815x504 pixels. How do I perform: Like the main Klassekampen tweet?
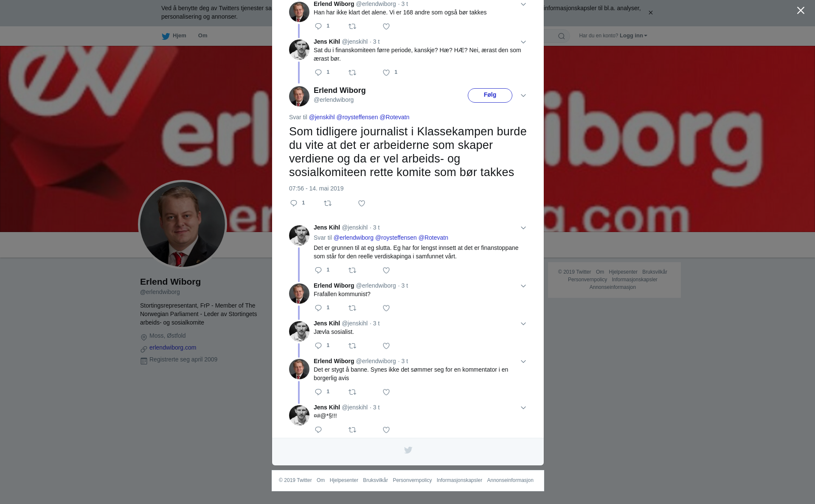click(x=362, y=204)
